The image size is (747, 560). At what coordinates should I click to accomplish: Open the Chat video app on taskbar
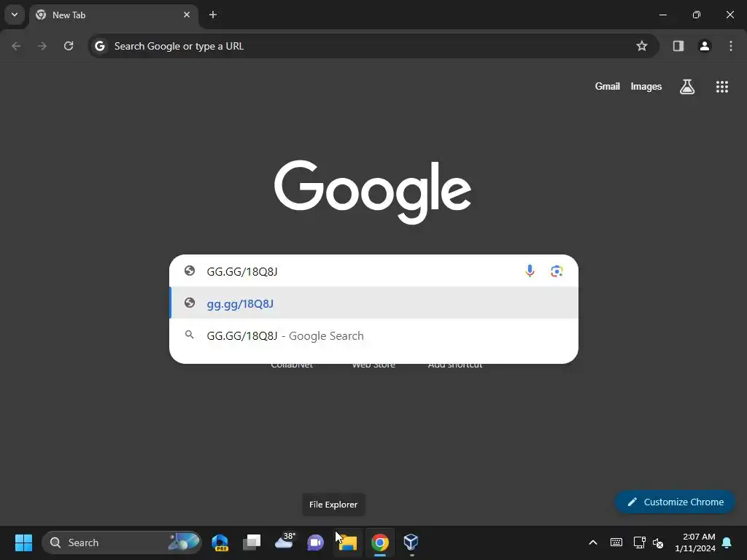pos(315,542)
